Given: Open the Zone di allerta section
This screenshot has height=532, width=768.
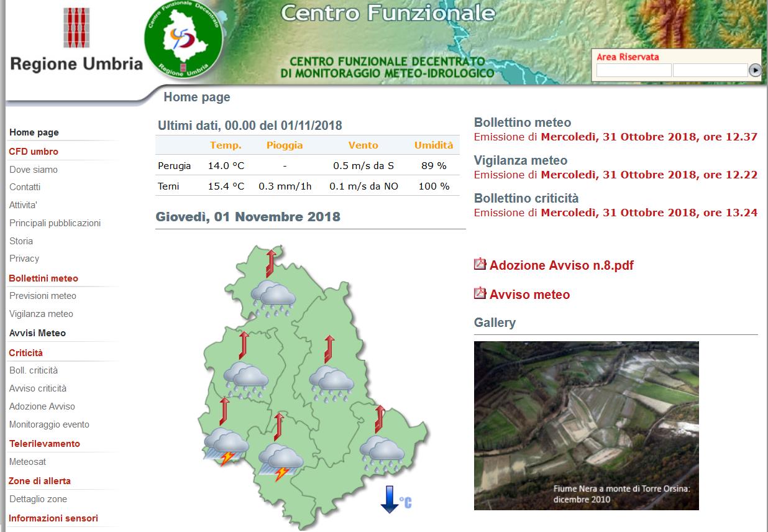Looking at the screenshot, I should (x=40, y=481).
